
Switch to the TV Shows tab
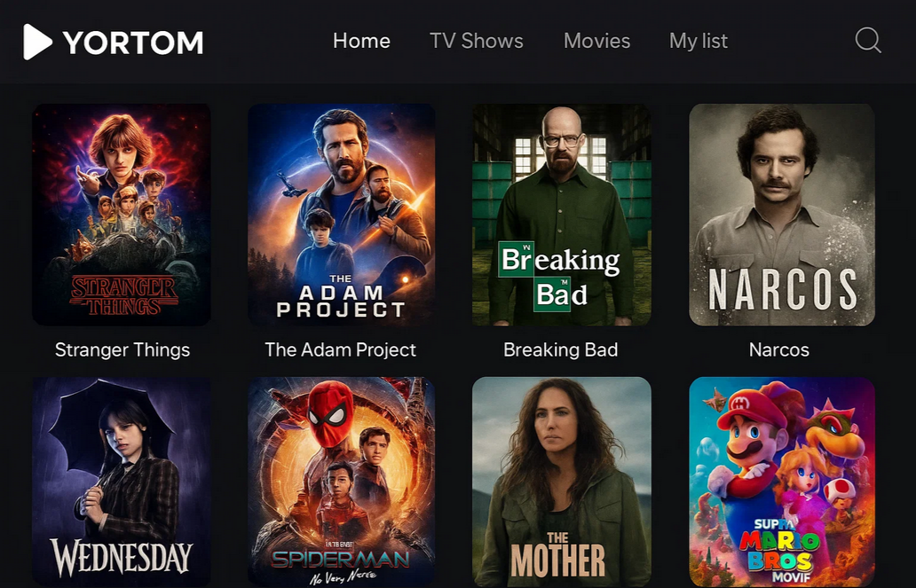[477, 41]
